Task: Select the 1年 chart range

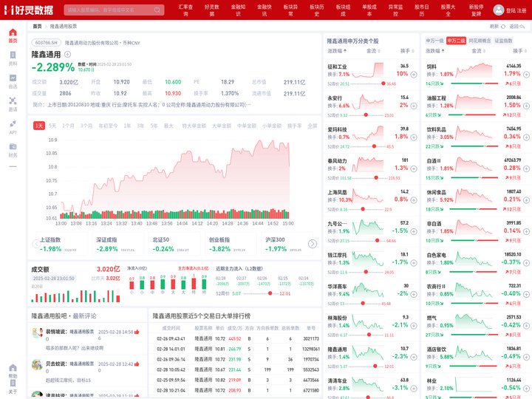Action: point(127,126)
